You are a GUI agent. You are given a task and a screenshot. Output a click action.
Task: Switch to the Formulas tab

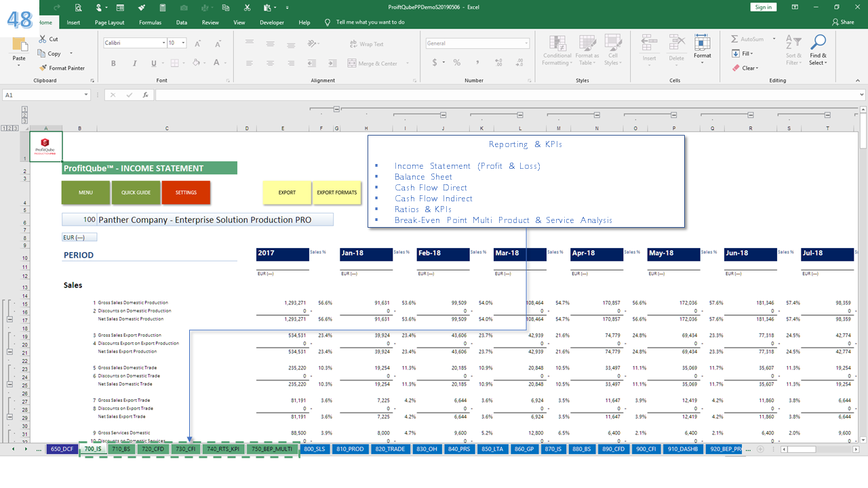pyautogui.click(x=150, y=22)
